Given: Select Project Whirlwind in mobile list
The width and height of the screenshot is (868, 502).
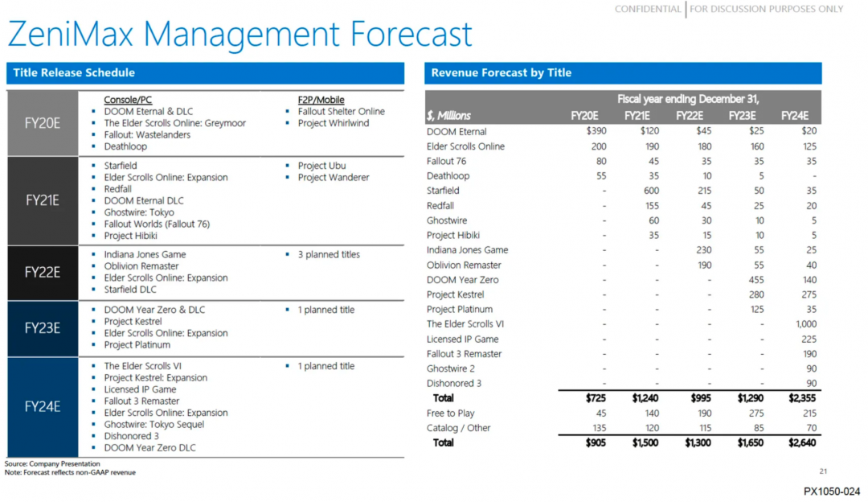Looking at the screenshot, I should [334, 123].
